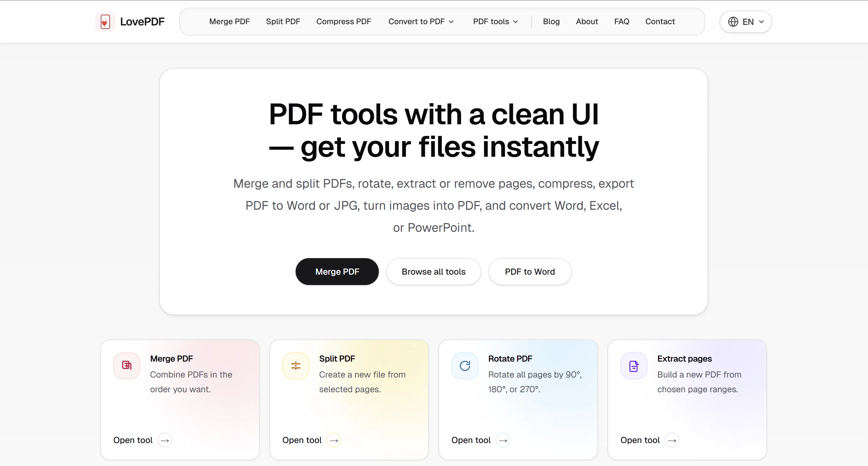Click arrow icon in Rotate PDF card
The width and height of the screenshot is (868, 466).
point(503,440)
